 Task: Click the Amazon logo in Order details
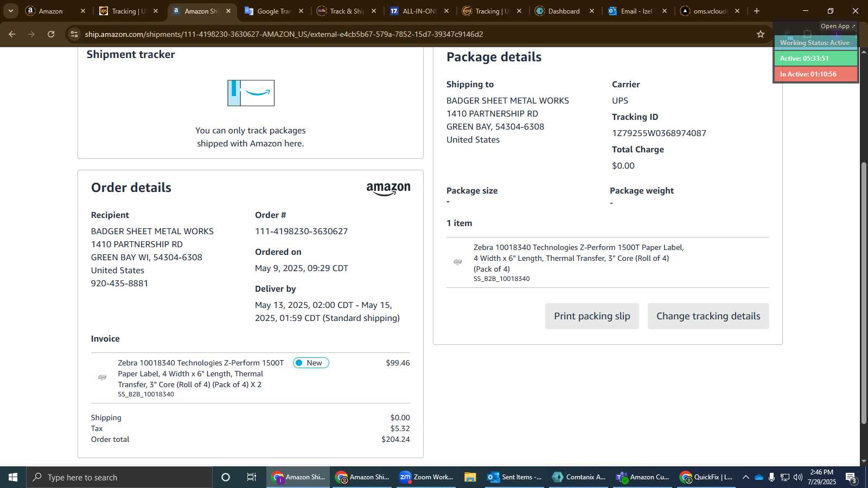click(388, 189)
